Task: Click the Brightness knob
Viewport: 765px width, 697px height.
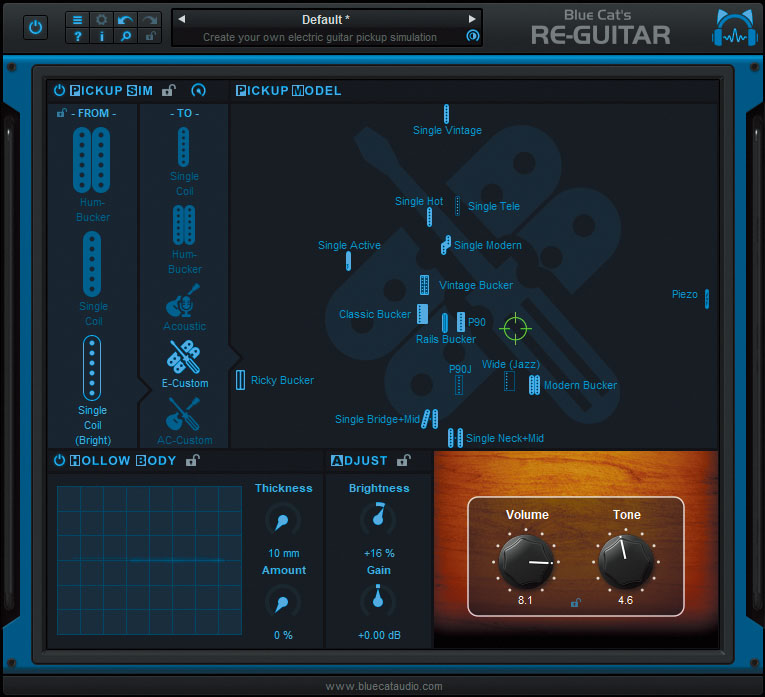Action: pos(379,518)
